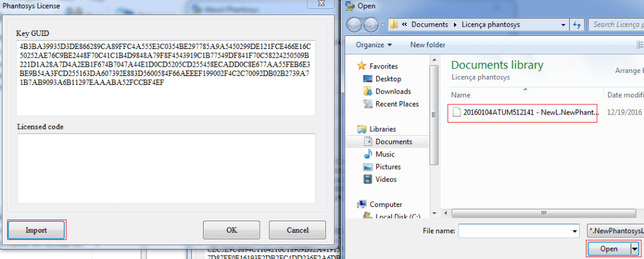The height and width of the screenshot is (259, 644).
Task: Open the Organize menu dropdown
Action: coord(374,45)
